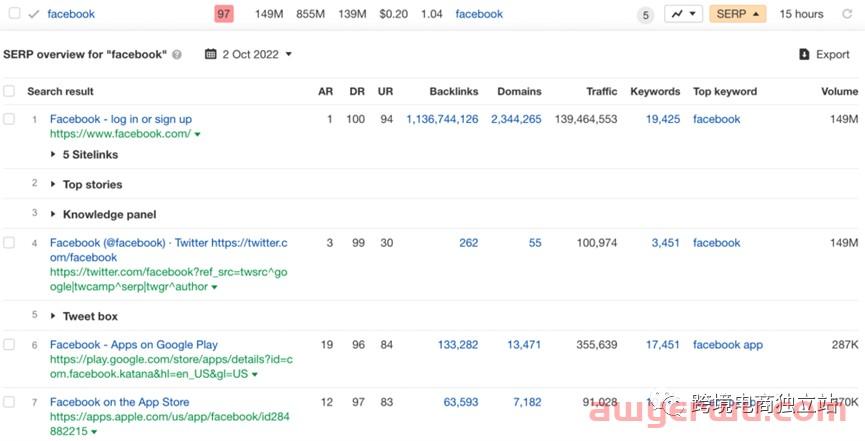Open keywords count 3,451
Image resolution: width=865 pixels, height=441 pixels.
coord(665,243)
